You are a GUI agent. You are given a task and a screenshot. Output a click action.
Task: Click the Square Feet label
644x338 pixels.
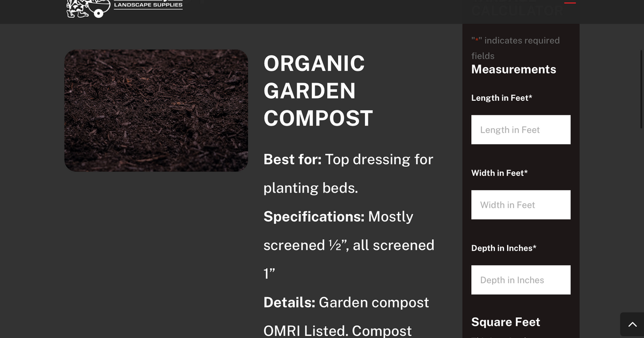tap(506, 322)
